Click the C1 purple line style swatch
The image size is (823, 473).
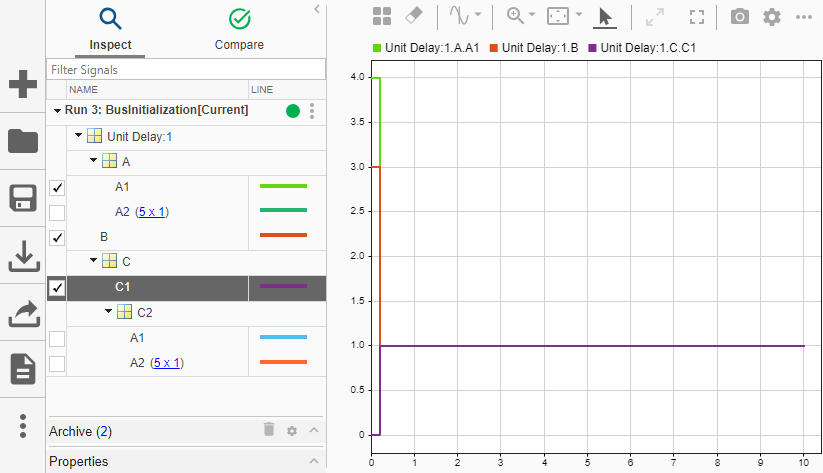click(283, 286)
